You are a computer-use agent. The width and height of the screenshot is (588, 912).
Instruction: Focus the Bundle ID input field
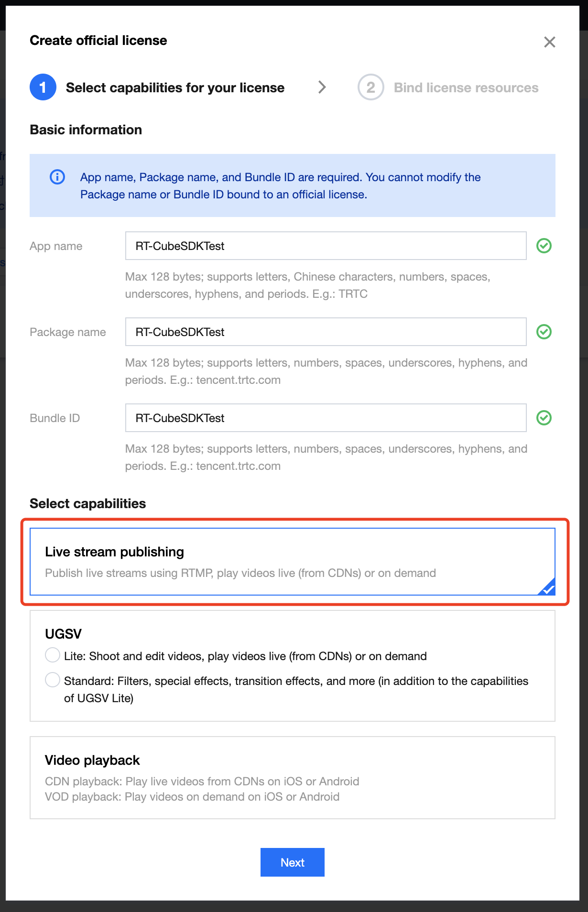(326, 418)
